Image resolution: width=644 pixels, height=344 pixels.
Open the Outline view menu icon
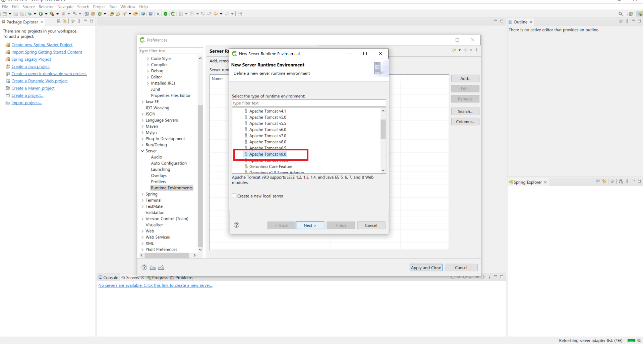627,21
